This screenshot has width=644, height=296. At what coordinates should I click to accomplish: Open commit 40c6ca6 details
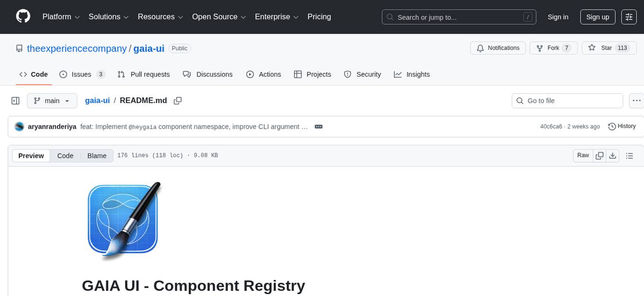click(x=551, y=126)
